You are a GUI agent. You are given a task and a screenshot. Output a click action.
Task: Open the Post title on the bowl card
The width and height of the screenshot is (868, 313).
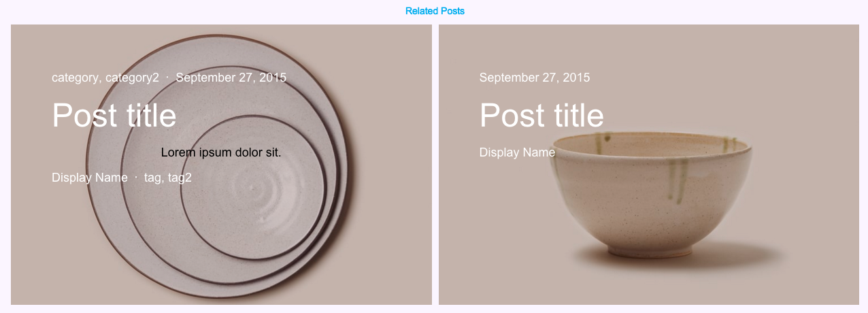click(541, 115)
